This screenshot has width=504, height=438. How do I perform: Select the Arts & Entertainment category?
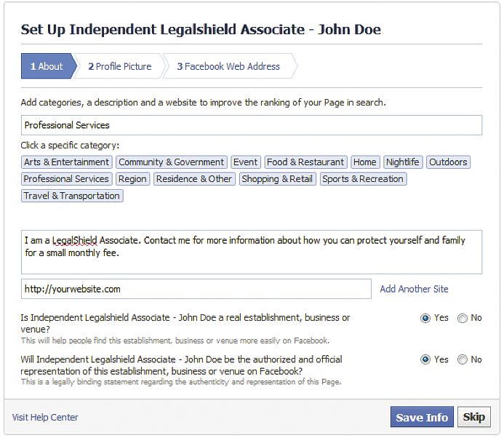[66, 162]
